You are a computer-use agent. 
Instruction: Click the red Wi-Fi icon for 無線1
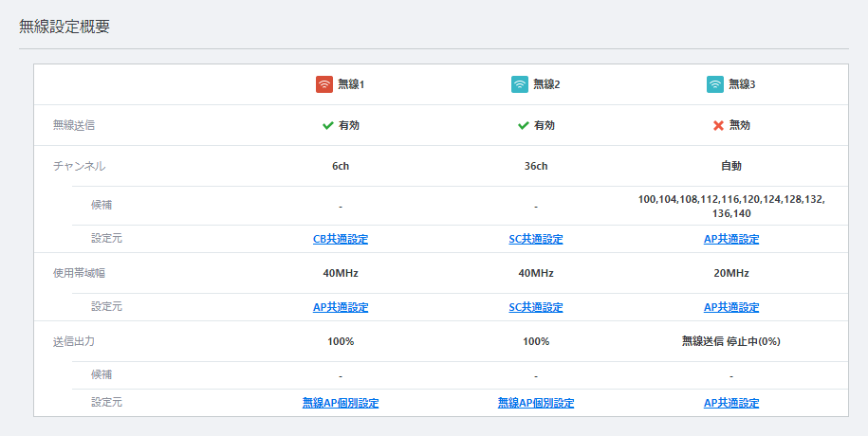[x=324, y=84]
